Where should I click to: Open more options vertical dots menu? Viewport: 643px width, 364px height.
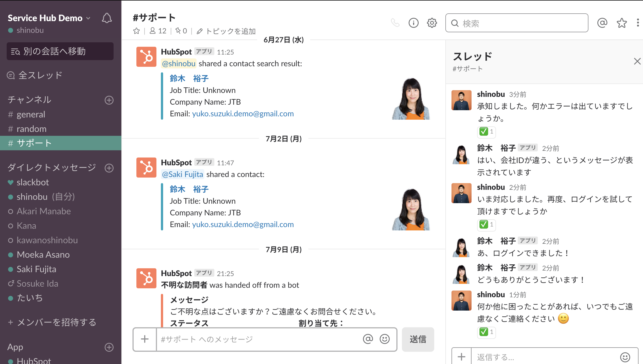(638, 23)
